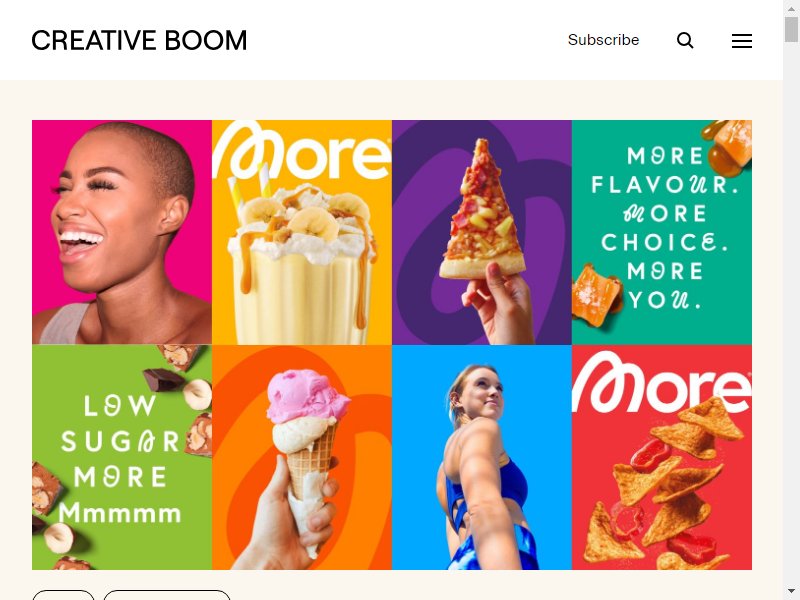Select the pizza slice purple tile

point(482,232)
